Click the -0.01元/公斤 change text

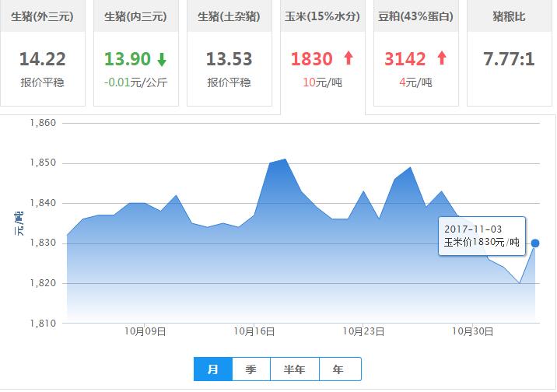pos(135,82)
